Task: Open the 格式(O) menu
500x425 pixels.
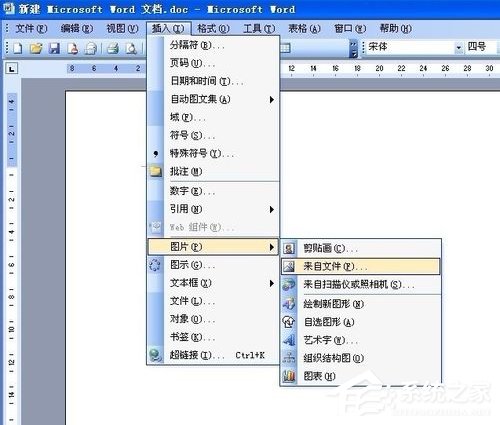Action: click(x=213, y=29)
